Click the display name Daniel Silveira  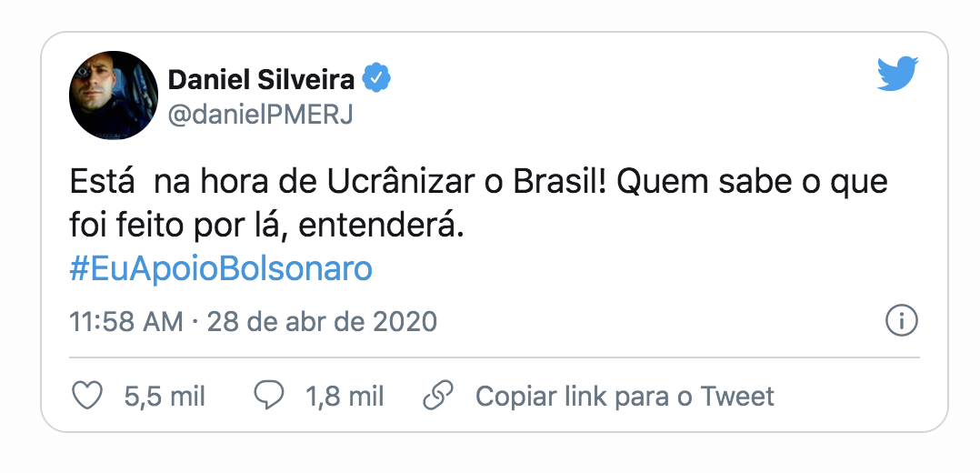pyautogui.click(x=261, y=80)
